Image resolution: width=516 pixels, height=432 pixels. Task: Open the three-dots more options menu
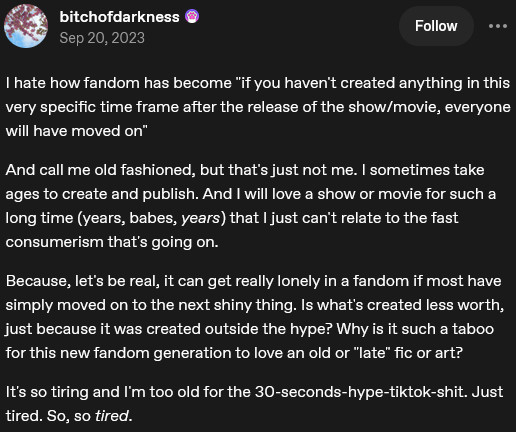click(x=498, y=26)
